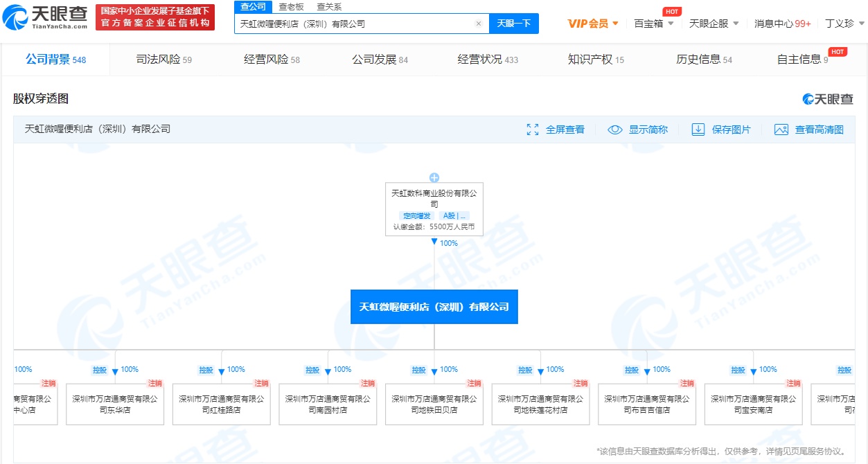Clear the search field with the X icon
The image size is (868, 464).
coord(478,24)
